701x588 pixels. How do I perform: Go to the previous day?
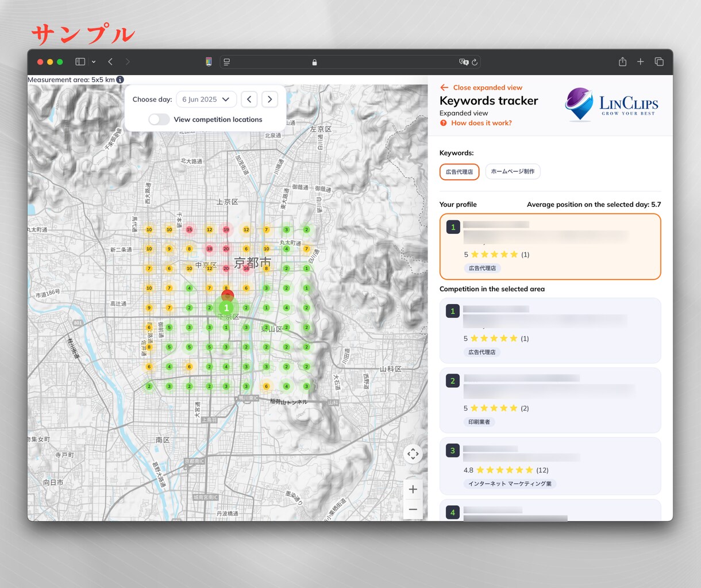[x=249, y=99]
